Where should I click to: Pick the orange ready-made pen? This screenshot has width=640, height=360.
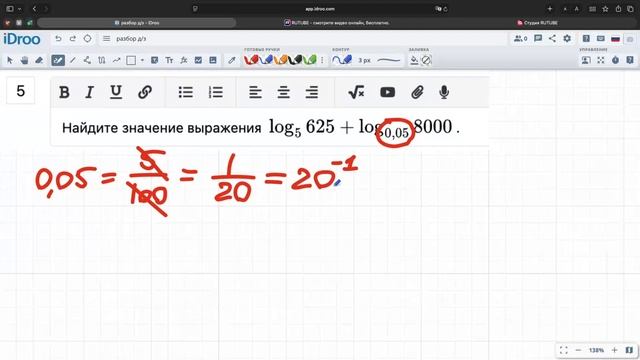pos(281,60)
